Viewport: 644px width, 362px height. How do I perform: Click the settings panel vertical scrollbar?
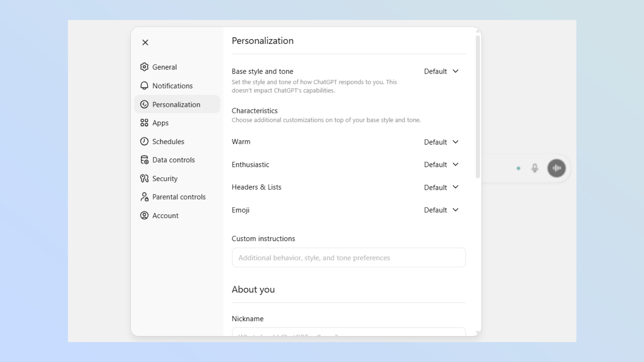click(478, 106)
